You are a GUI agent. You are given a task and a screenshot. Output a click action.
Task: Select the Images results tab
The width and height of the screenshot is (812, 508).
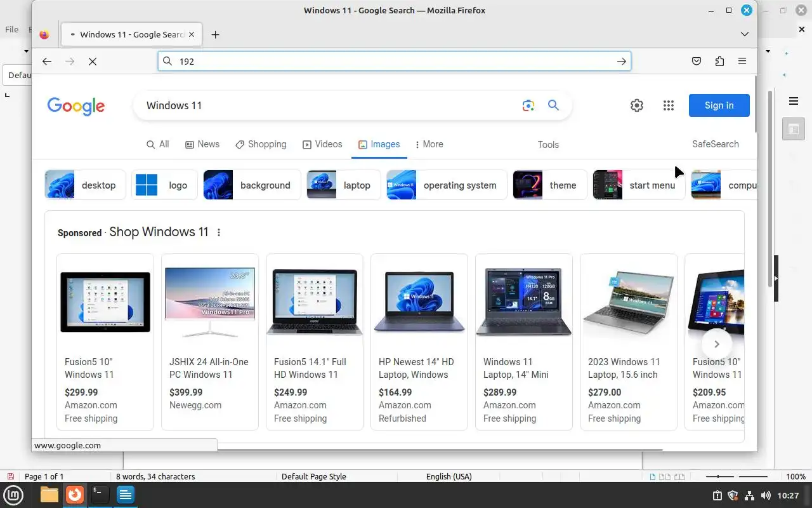pyautogui.click(x=379, y=144)
